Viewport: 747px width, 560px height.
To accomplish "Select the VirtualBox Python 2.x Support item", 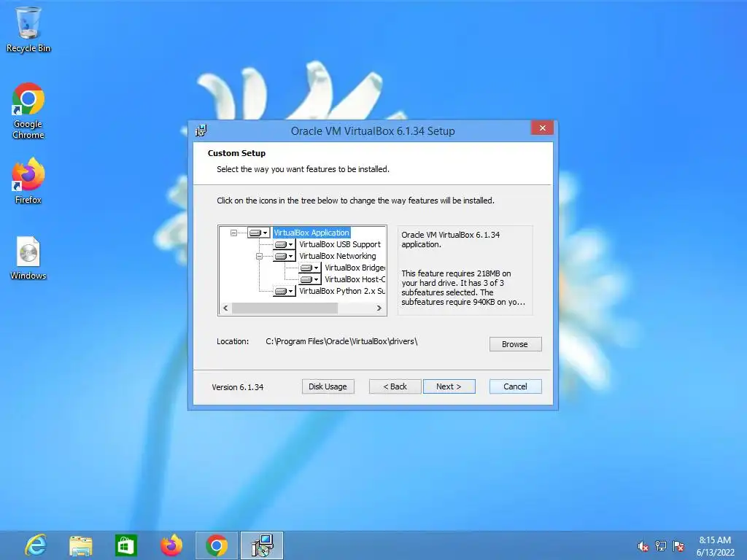I will click(342, 291).
